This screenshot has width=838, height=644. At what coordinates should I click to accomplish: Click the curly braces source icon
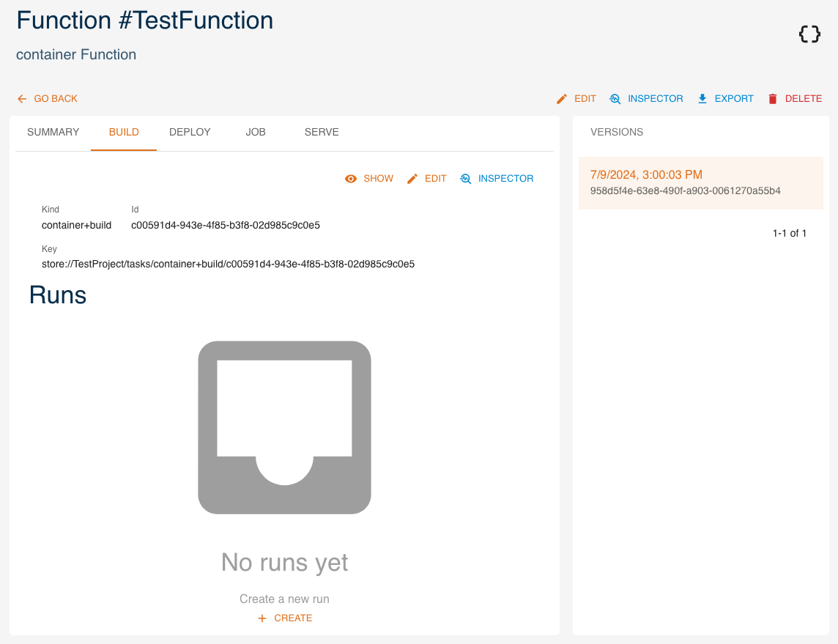[809, 34]
